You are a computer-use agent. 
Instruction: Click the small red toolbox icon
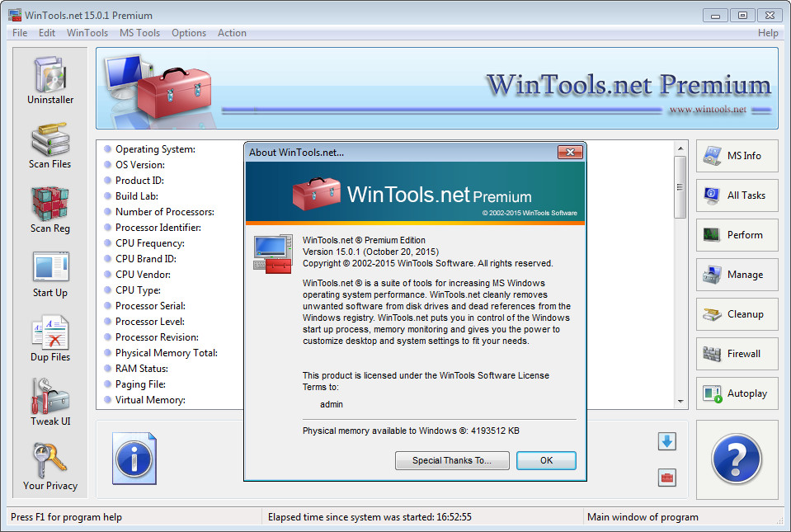(667, 478)
